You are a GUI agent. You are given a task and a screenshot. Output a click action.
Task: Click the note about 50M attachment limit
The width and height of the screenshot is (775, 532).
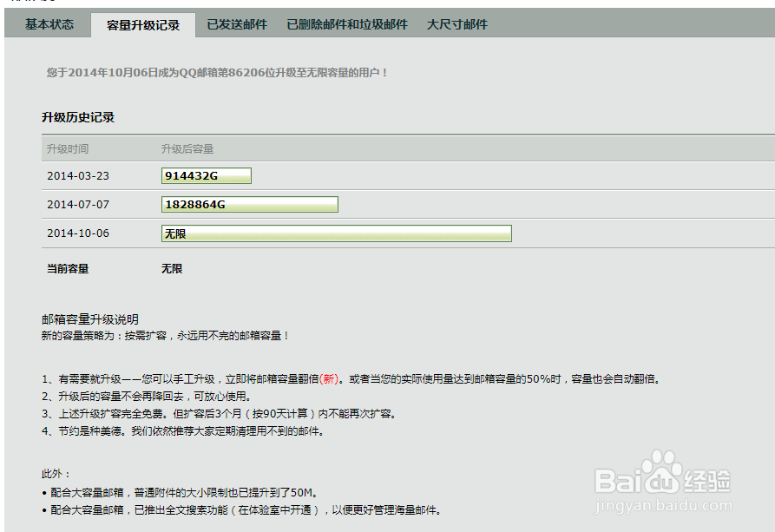[x=181, y=492]
